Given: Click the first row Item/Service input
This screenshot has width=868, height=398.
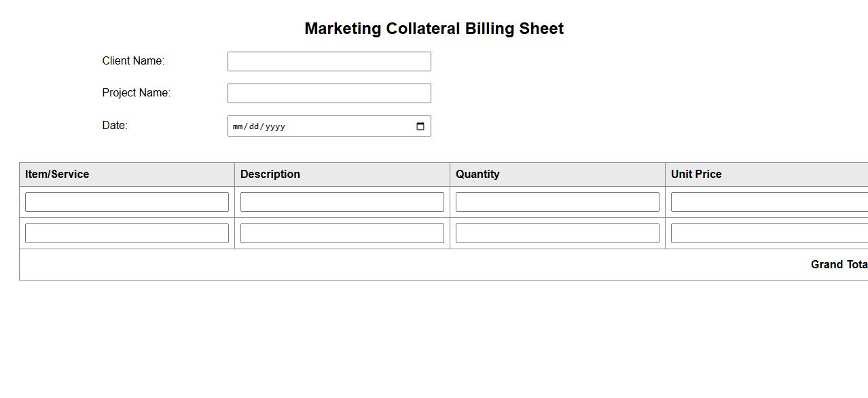Looking at the screenshot, I should [x=127, y=202].
